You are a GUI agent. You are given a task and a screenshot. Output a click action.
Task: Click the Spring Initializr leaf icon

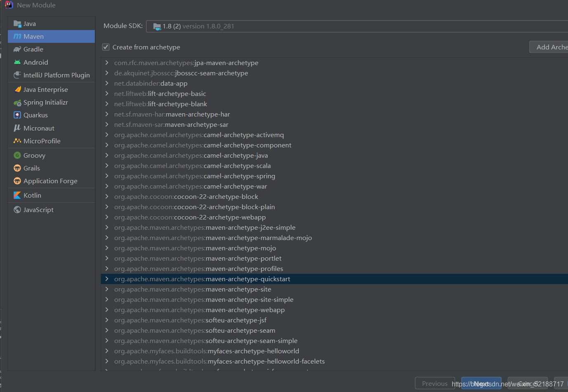coord(17,103)
